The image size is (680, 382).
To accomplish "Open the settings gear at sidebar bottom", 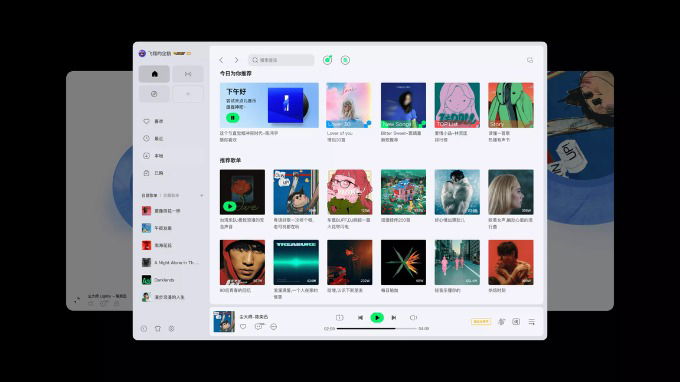I will tap(172, 329).
